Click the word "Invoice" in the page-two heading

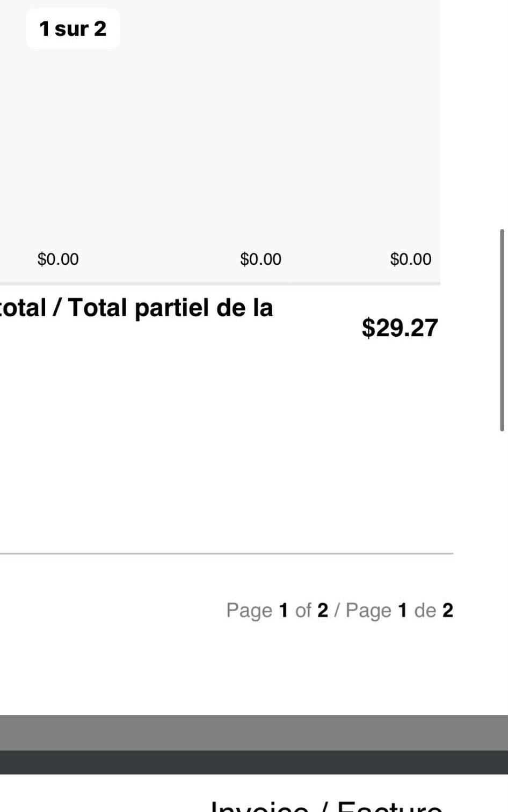[259, 807]
